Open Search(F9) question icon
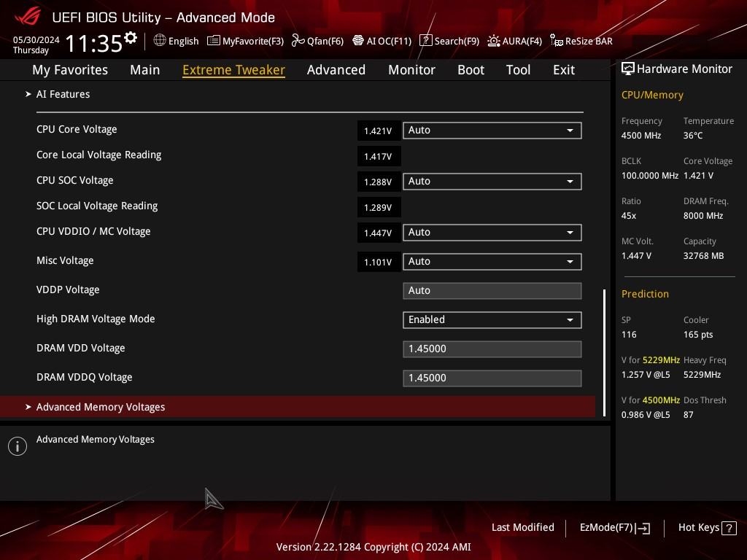747x560 pixels. pos(425,41)
